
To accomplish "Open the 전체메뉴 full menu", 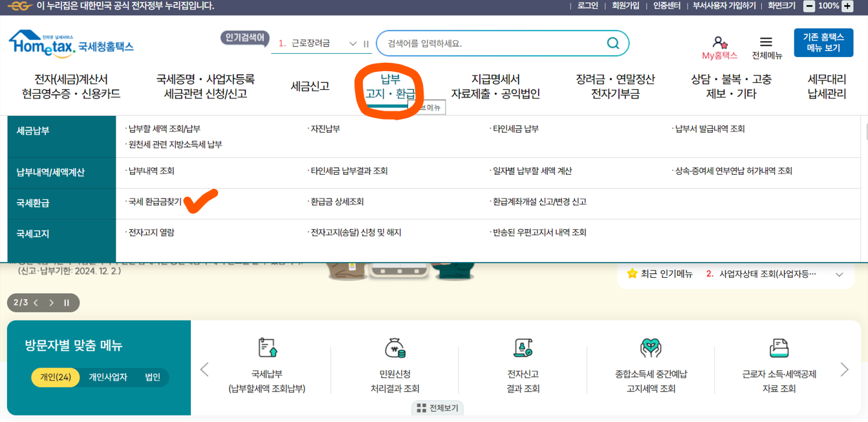I will (766, 43).
